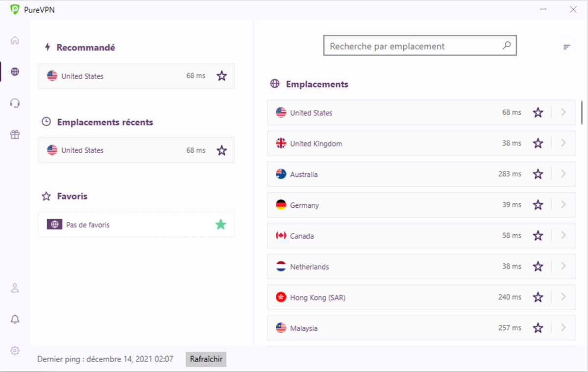This screenshot has width=588, height=372.
Task: Click the 283 ms ping for Australia
Action: pos(510,174)
